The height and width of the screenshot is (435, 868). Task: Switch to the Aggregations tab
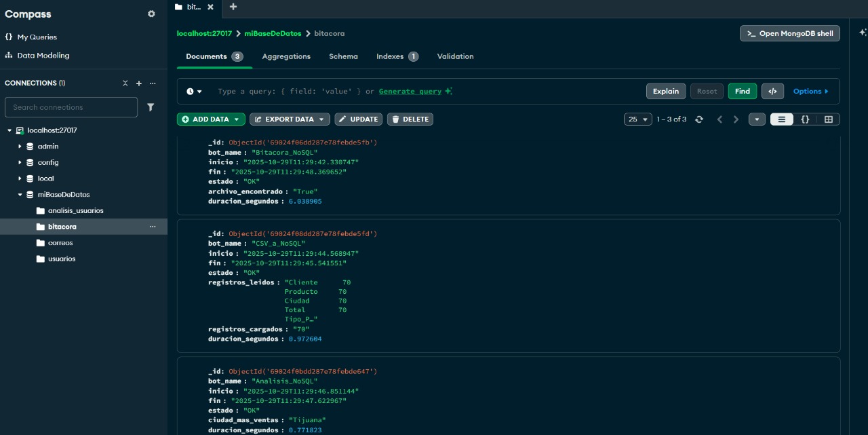[x=286, y=56]
